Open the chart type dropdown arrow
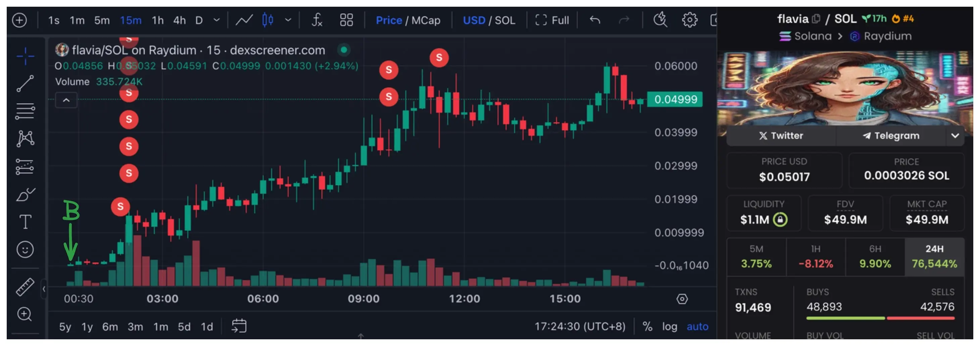The height and width of the screenshot is (346, 980). [288, 20]
